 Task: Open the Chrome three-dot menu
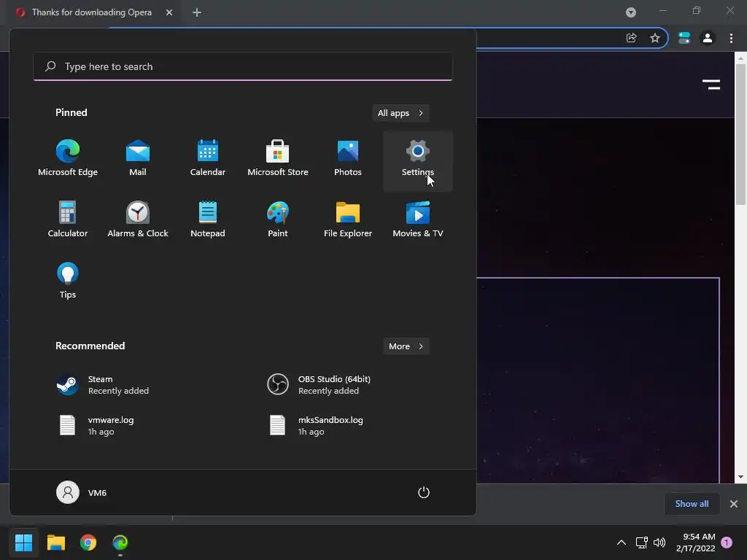point(731,38)
